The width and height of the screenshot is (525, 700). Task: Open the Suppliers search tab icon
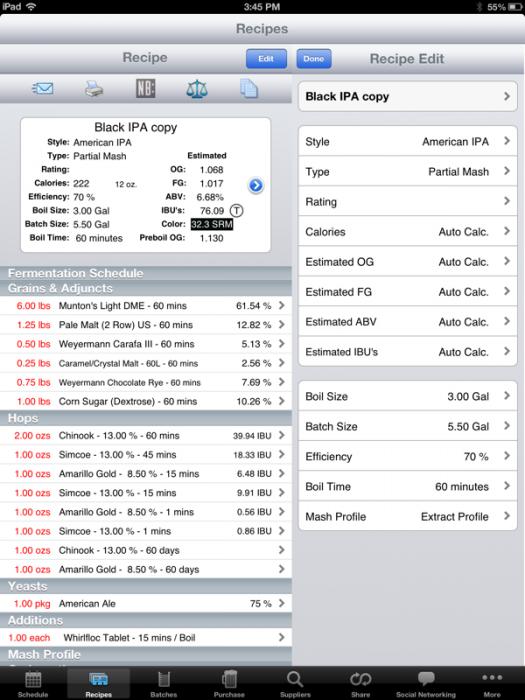(x=295, y=683)
